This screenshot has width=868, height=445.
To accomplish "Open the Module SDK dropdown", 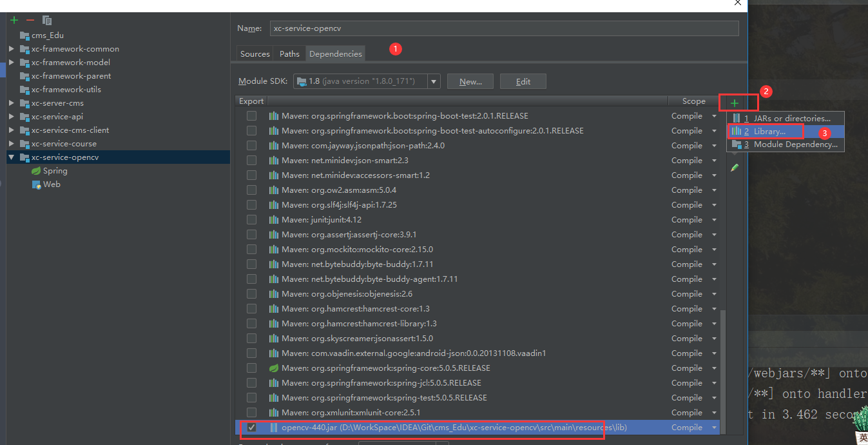I will click(433, 81).
